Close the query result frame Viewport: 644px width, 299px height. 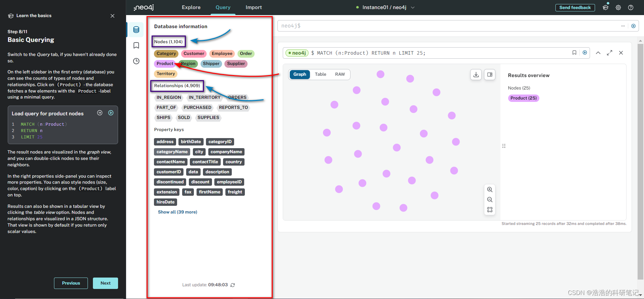click(621, 53)
